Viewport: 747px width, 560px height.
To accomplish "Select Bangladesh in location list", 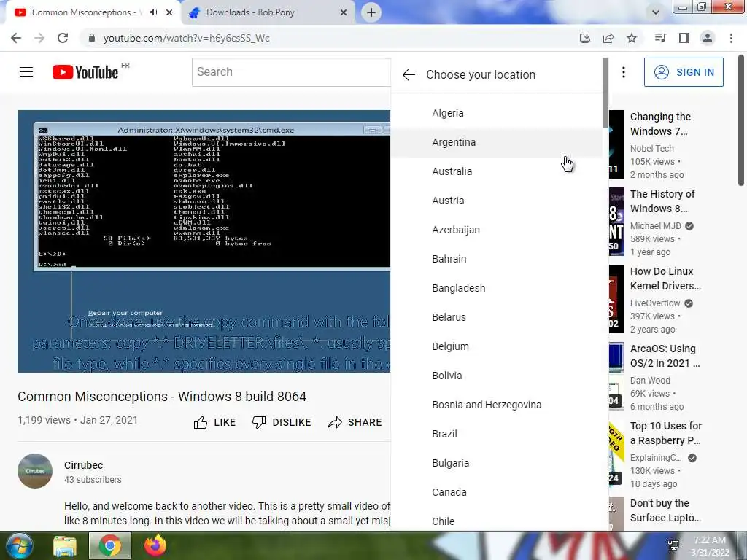I will click(496, 288).
